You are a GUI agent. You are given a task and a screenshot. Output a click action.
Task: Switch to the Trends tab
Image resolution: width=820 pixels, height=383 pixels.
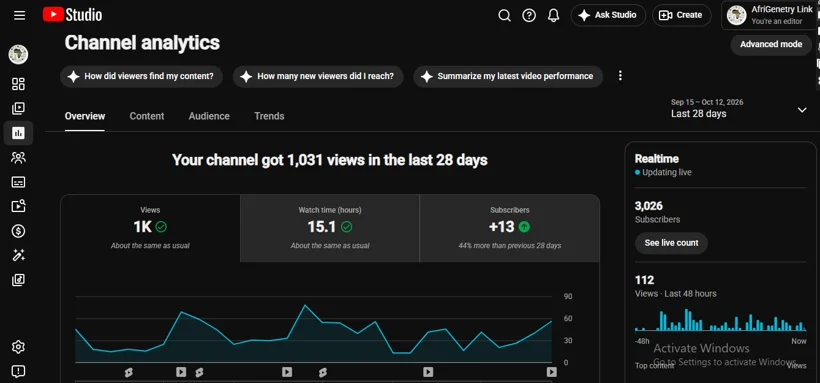[x=269, y=116]
